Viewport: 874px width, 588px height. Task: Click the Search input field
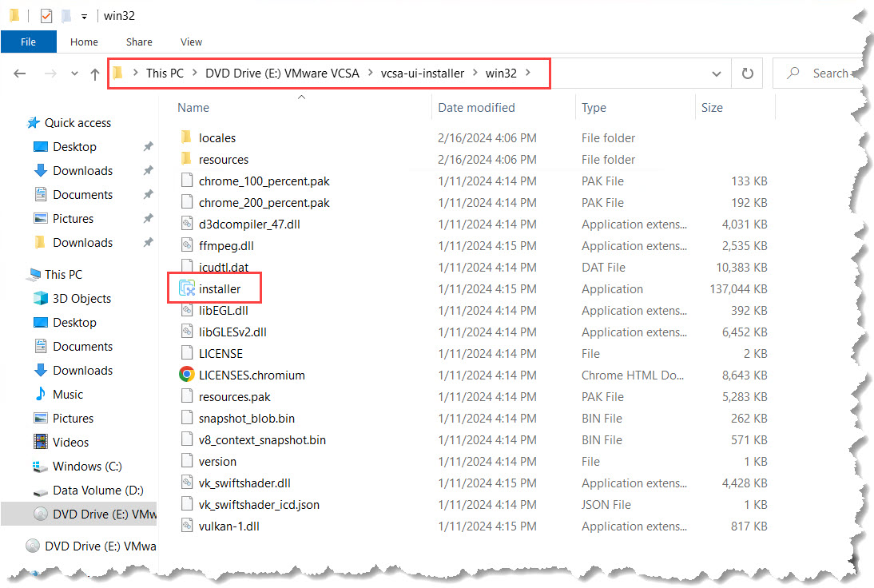(820, 73)
